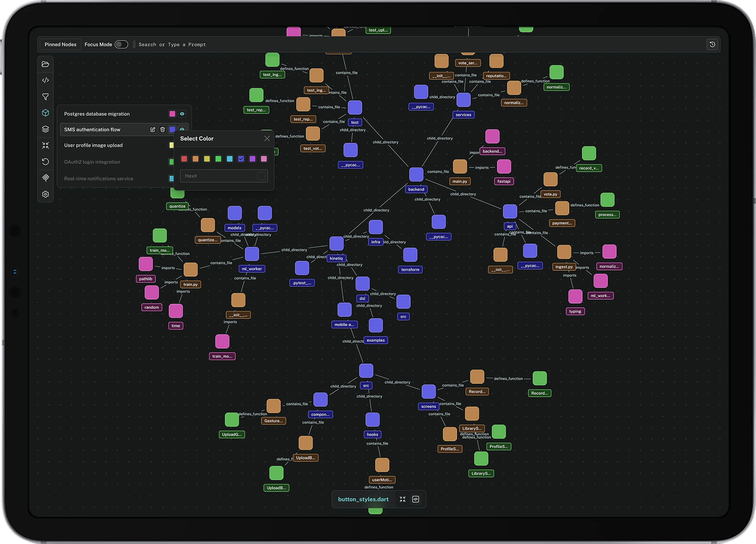The width and height of the screenshot is (756, 544).
Task: Select the infra directory node
Action: (376, 227)
